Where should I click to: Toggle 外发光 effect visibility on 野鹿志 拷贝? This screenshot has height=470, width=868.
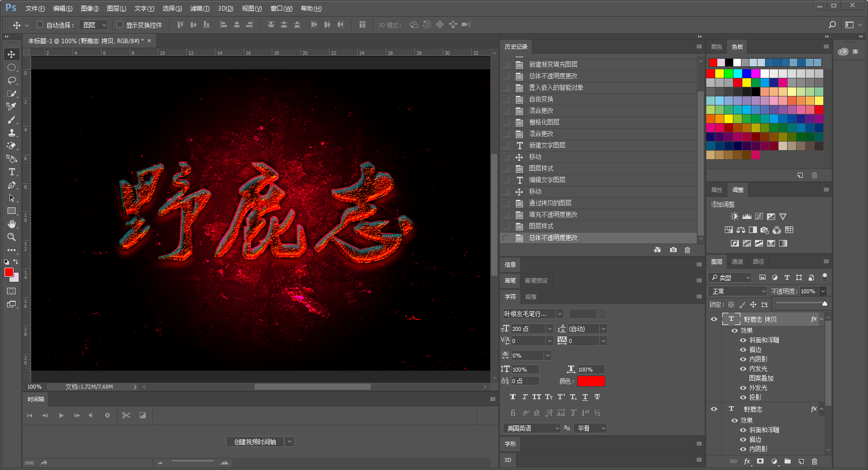(743, 388)
